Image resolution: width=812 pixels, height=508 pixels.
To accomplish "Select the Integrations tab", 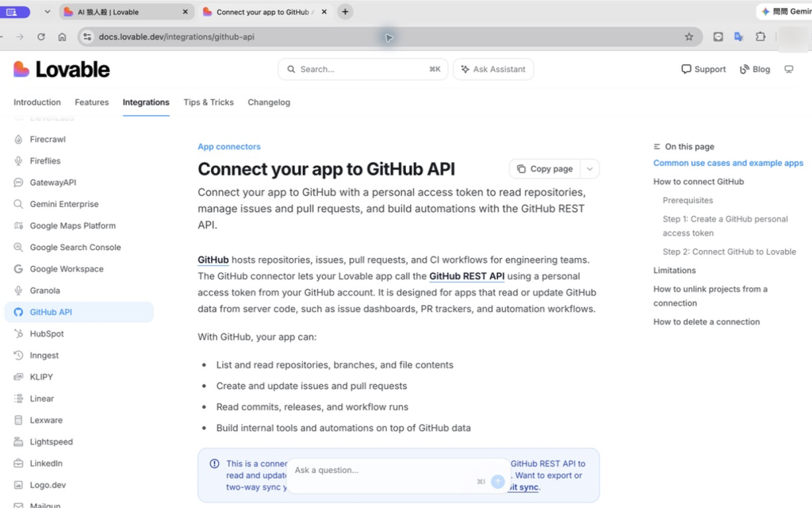I will tap(146, 102).
